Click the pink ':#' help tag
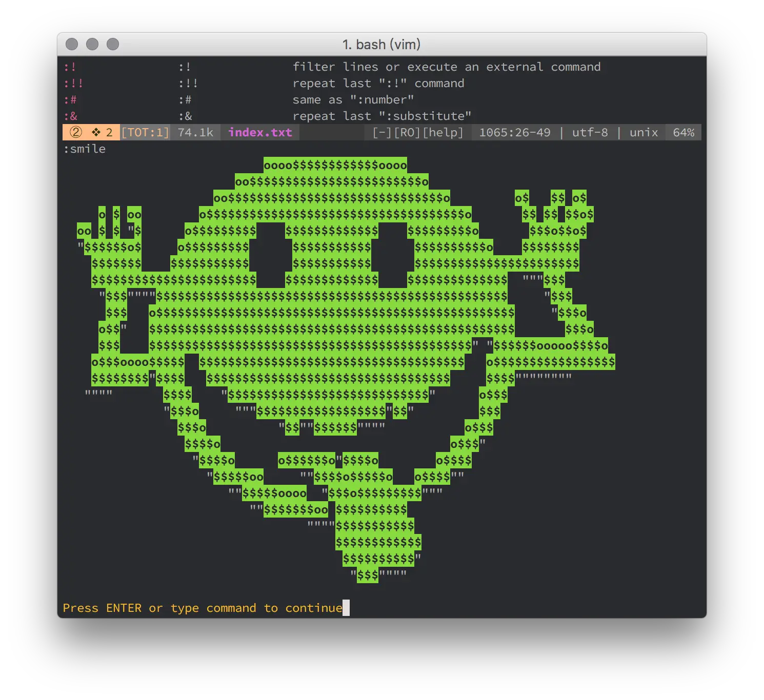 point(70,99)
